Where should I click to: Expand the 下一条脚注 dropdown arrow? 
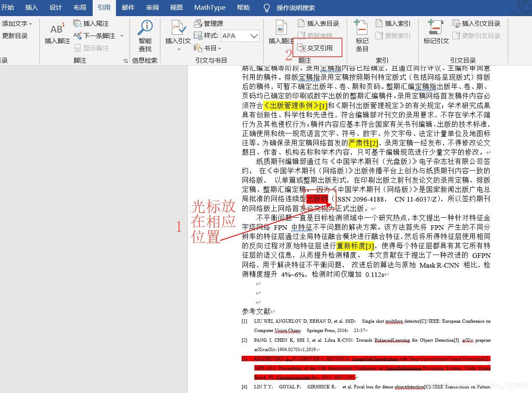point(122,36)
